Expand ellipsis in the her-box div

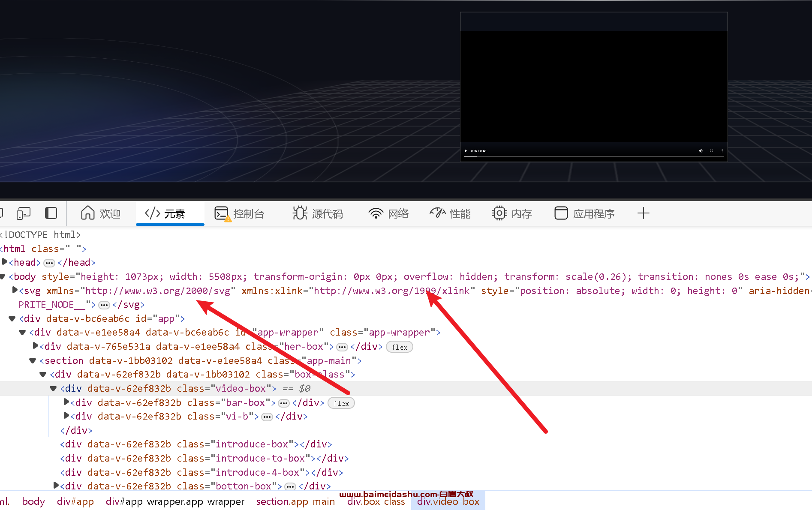coord(342,347)
